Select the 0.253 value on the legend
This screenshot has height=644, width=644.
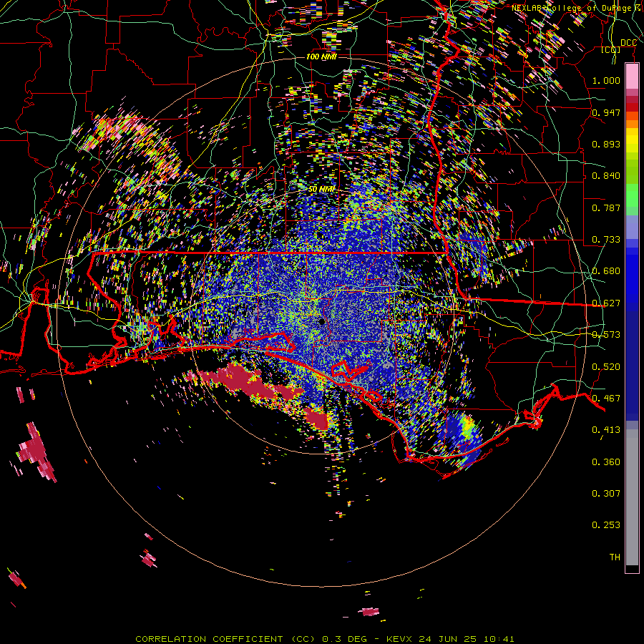point(606,525)
